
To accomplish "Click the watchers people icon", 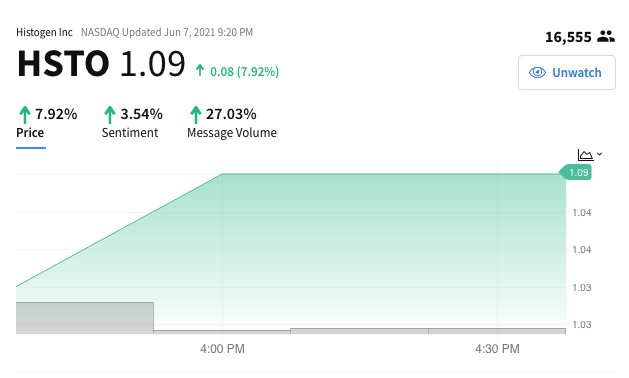I will coord(606,37).
